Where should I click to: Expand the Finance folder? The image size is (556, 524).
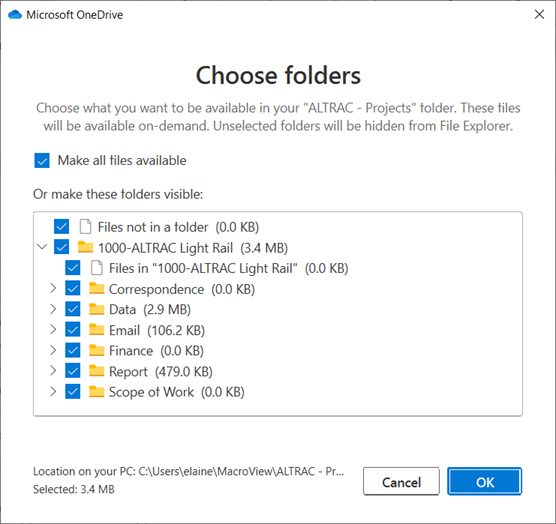(x=53, y=350)
